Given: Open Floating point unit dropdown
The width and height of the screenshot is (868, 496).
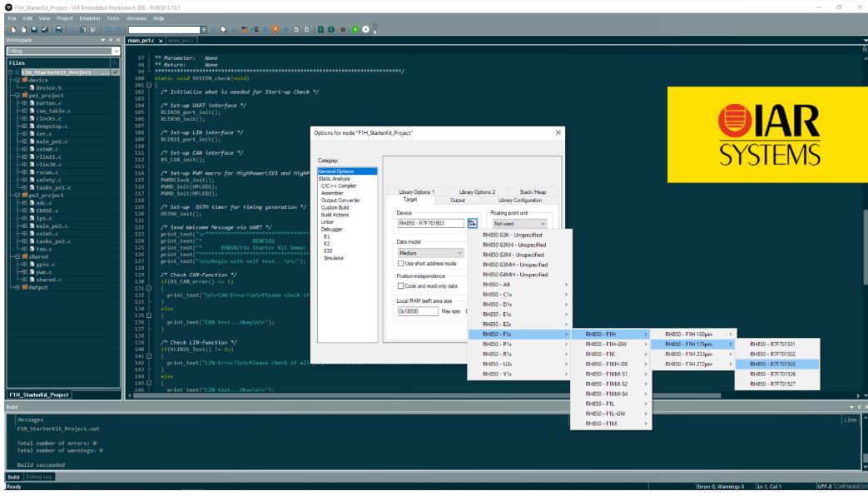Looking at the screenshot, I should [519, 223].
